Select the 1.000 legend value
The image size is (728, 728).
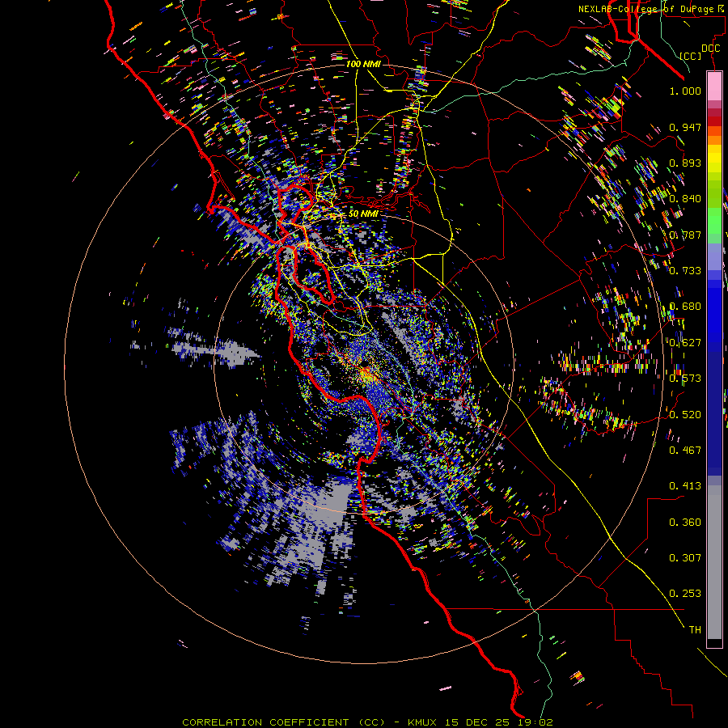coord(685,91)
